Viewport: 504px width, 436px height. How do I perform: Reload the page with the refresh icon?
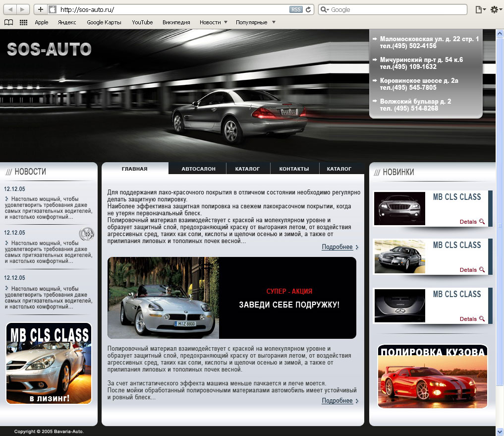pyautogui.click(x=309, y=9)
